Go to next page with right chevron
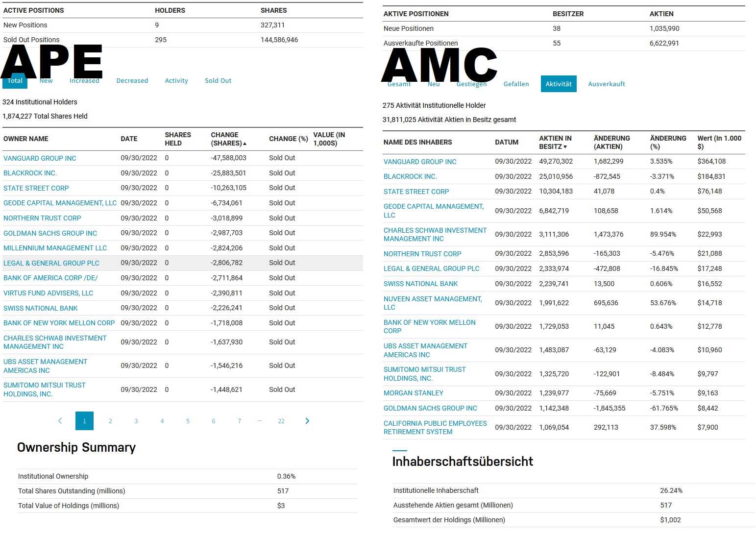This screenshot has height=535, width=756. click(307, 421)
